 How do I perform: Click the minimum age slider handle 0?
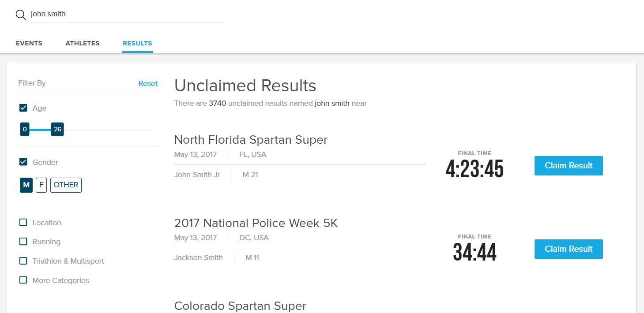pyautogui.click(x=25, y=130)
